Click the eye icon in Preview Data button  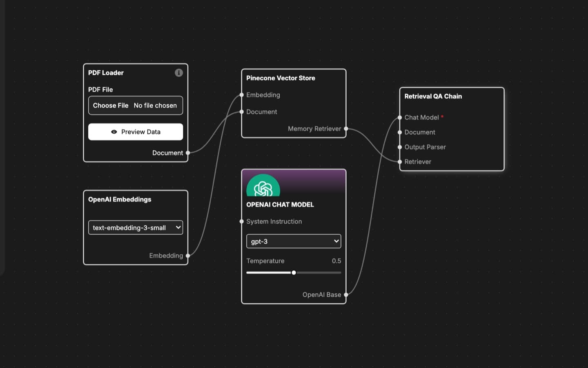[x=114, y=132]
